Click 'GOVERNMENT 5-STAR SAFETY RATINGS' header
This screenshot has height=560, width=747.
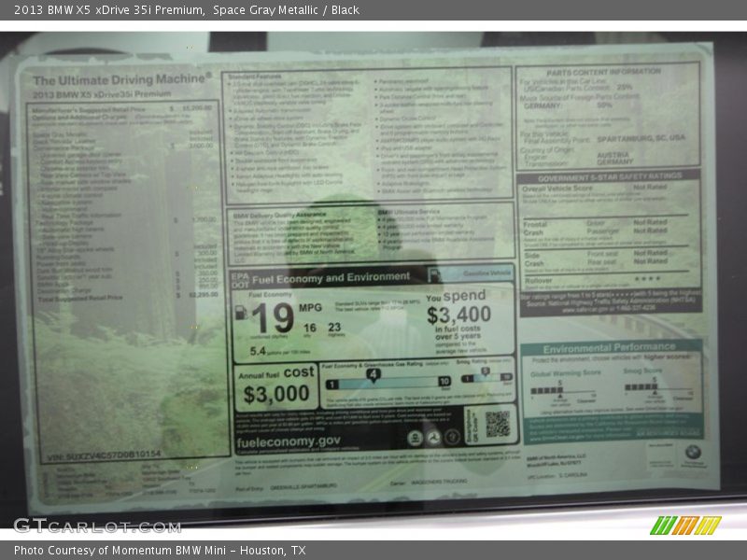pos(610,177)
